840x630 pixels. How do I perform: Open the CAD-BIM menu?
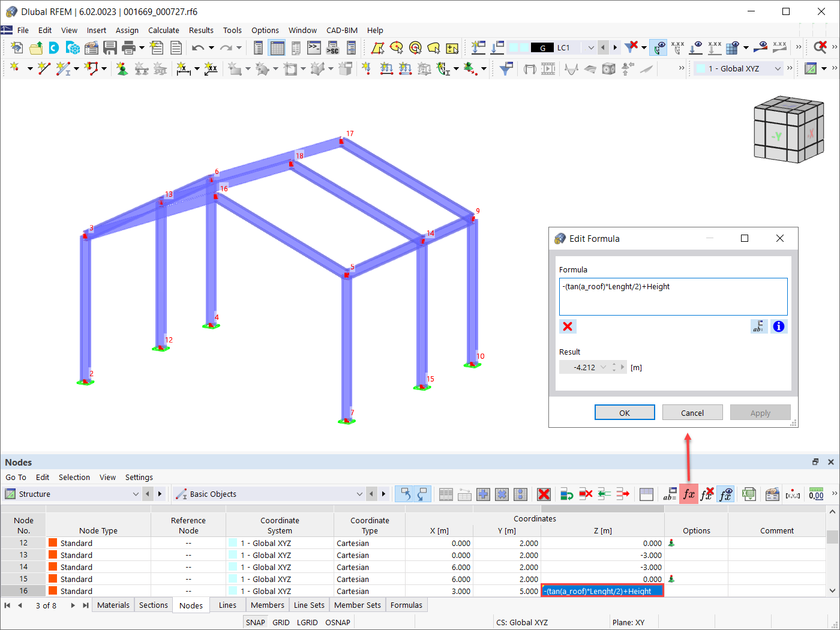[x=342, y=30]
